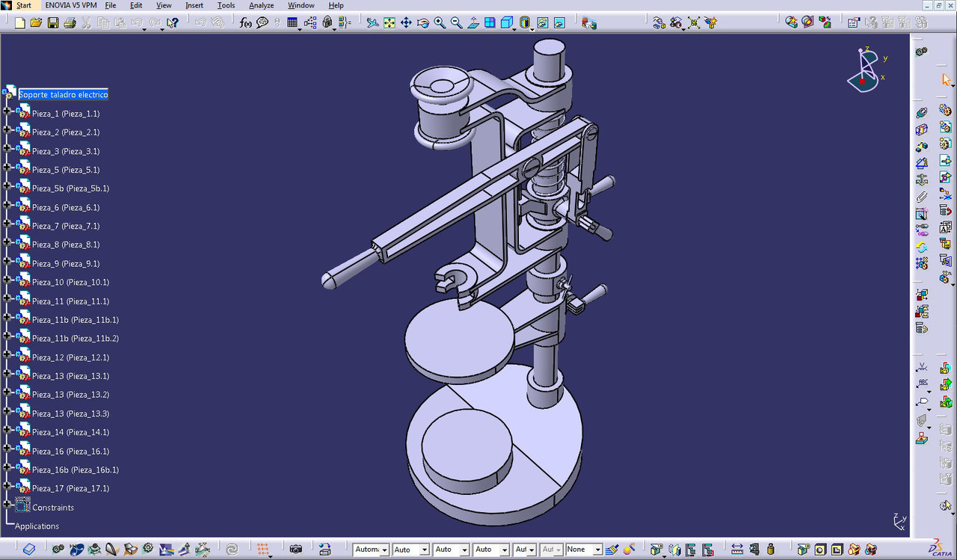
Task: Open the Formula f(x) tool
Action: point(245,23)
